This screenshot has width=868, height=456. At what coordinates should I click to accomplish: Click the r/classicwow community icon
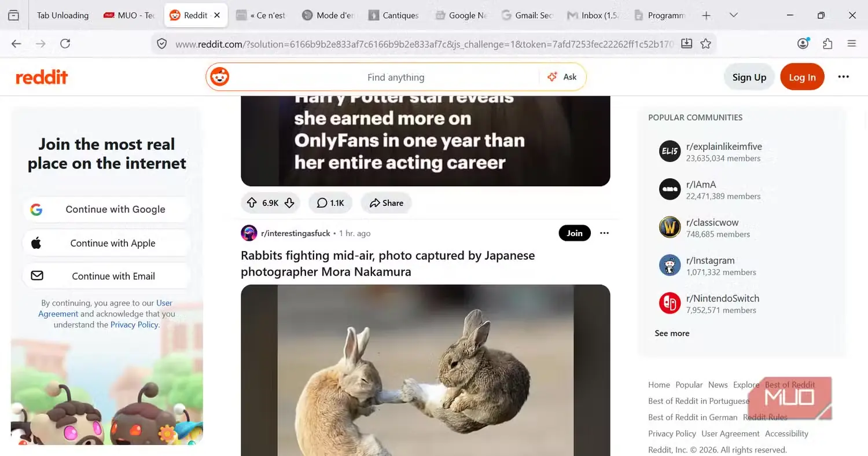670,227
